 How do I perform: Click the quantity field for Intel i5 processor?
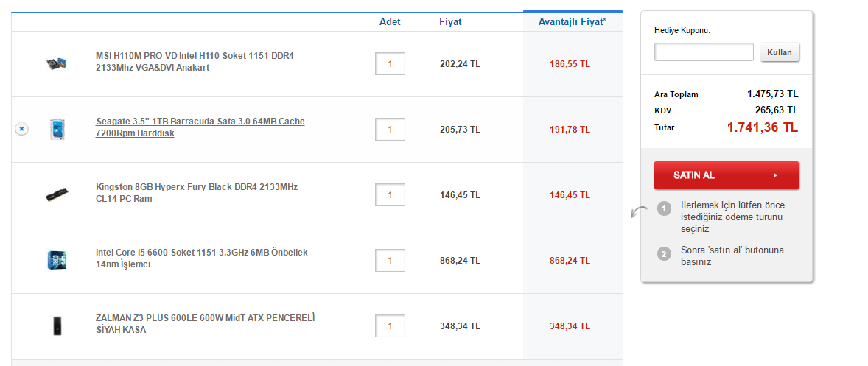[390, 260]
